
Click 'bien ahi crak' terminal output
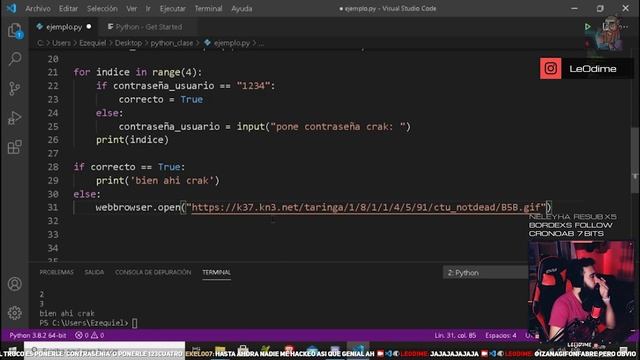click(x=67, y=313)
